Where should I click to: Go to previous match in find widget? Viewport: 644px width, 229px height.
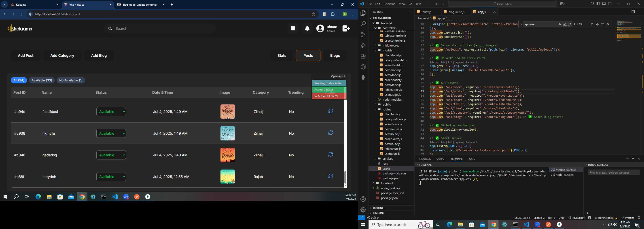591,24
